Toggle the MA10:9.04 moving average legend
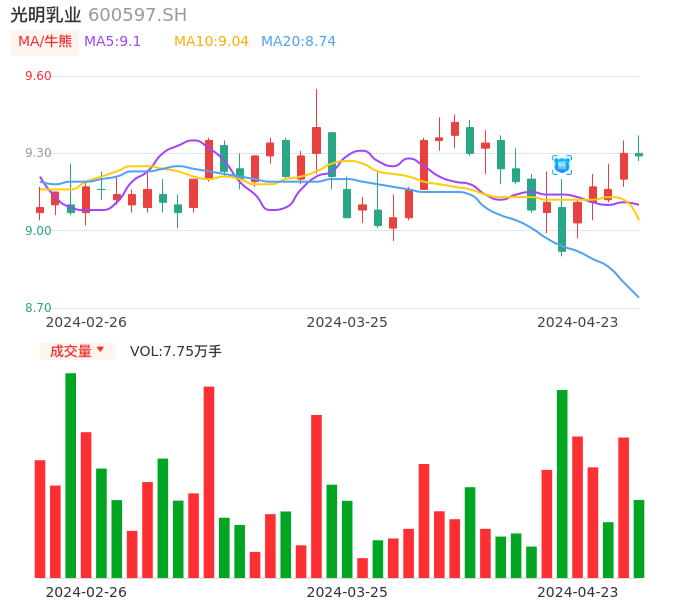The width and height of the screenshot is (686, 606). 211,42
